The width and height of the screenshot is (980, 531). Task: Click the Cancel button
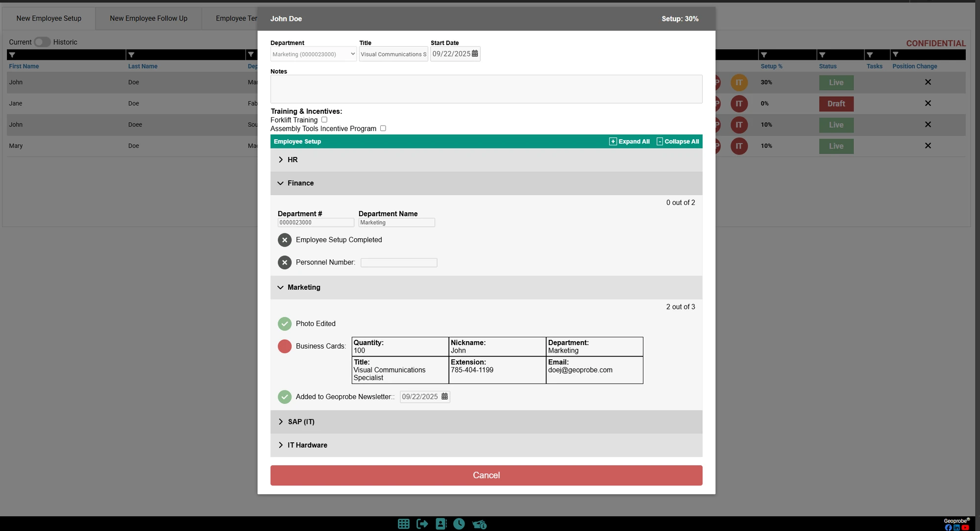tap(486, 475)
